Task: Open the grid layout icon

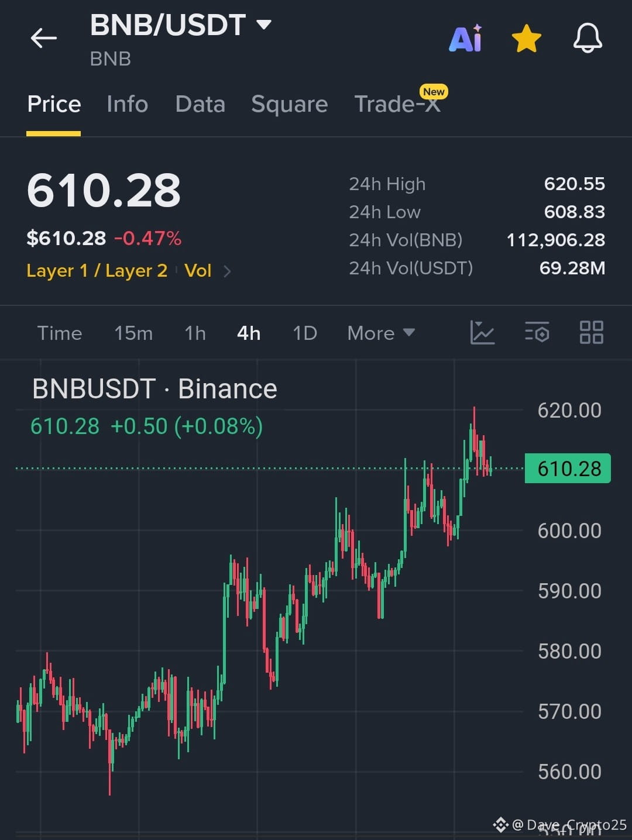Action: pyautogui.click(x=591, y=332)
